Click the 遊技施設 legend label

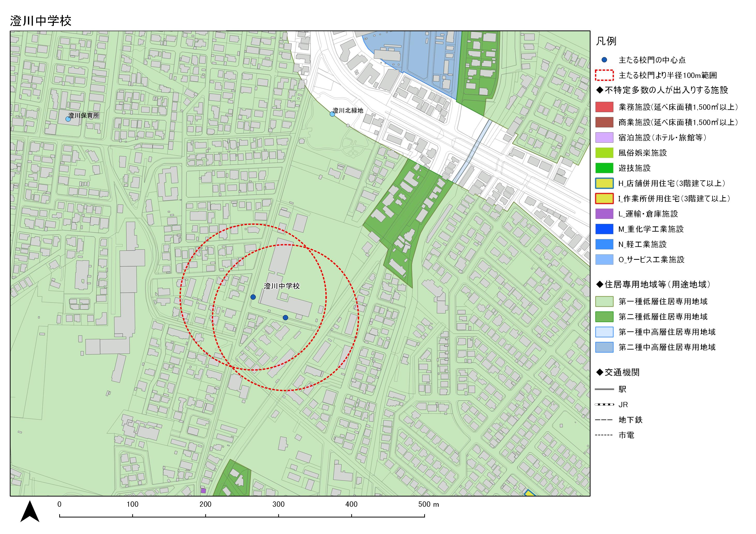[634, 168]
